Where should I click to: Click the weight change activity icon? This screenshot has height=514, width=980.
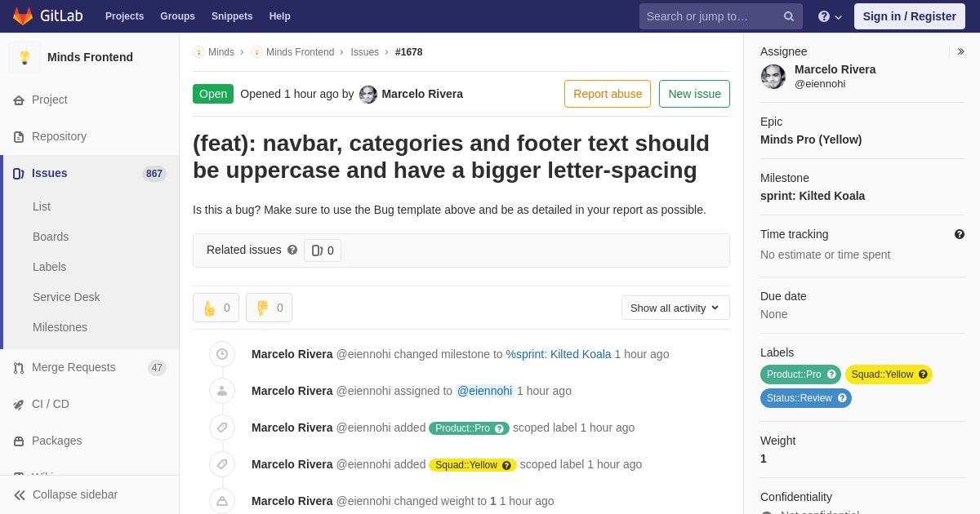tap(222, 501)
